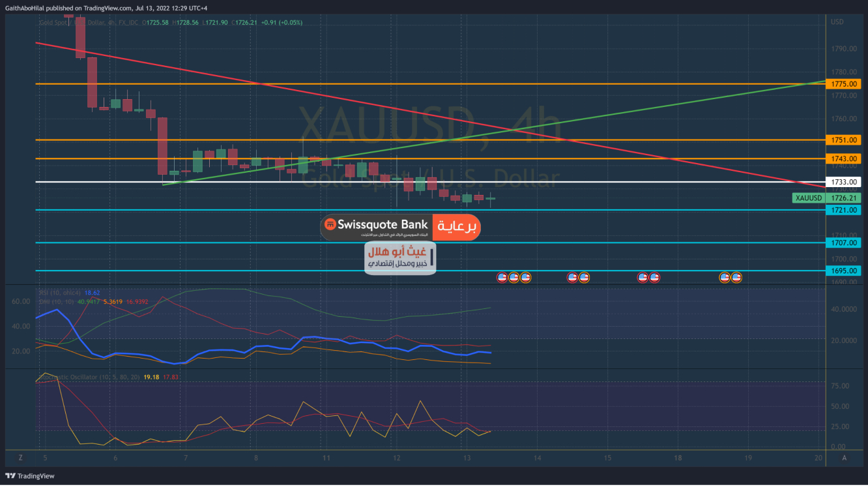Click the GaithAboHilal author name in the header
Image resolution: width=868 pixels, height=489 pixels.
coord(26,8)
